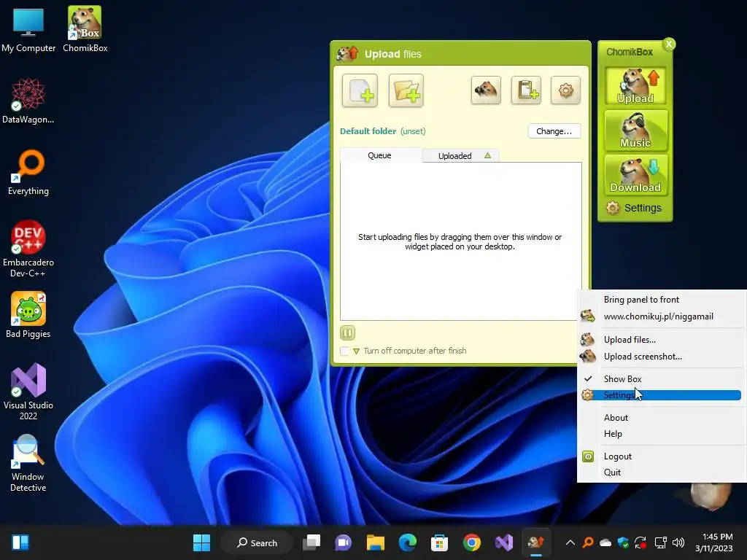The width and height of the screenshot is (747, 560).
Task: Toggle Show Box in the context menu
Action: 661,379
